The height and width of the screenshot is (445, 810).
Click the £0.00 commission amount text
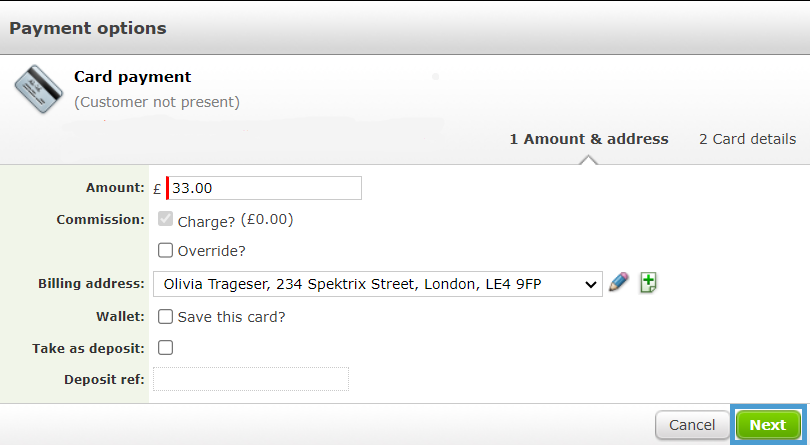267,219
